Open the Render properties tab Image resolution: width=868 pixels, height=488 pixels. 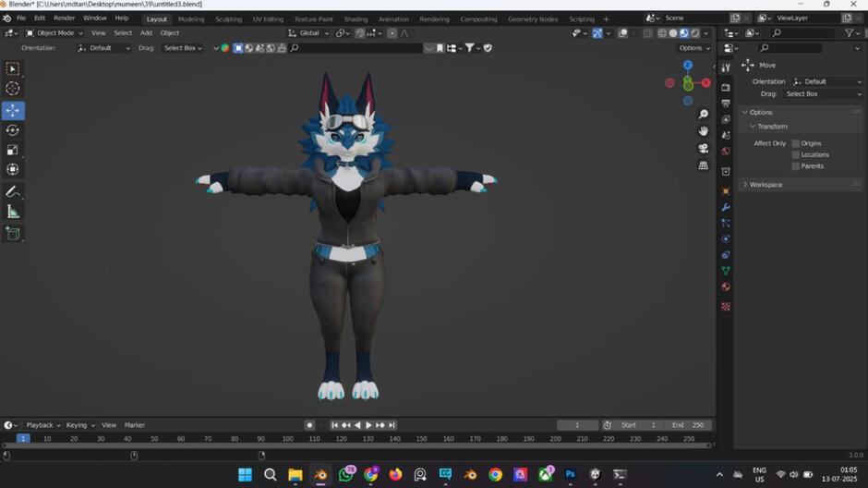726,88
